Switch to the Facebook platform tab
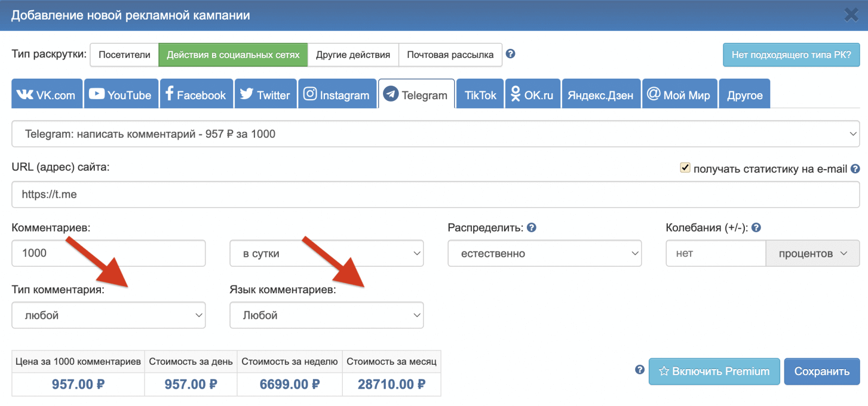This screenshot has height=406, width=868. coord(196,94)
